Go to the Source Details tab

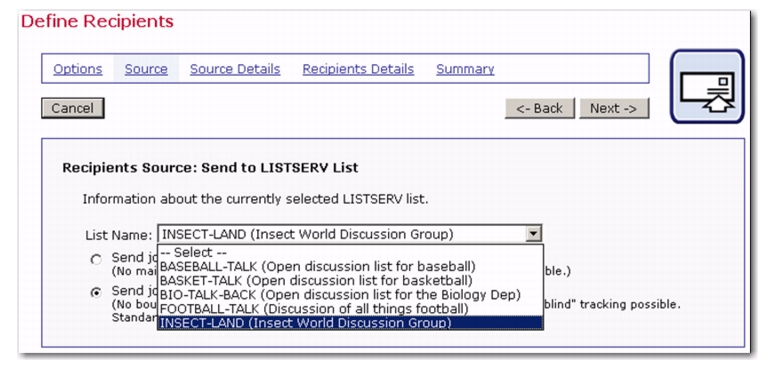(x=235, y=69)
